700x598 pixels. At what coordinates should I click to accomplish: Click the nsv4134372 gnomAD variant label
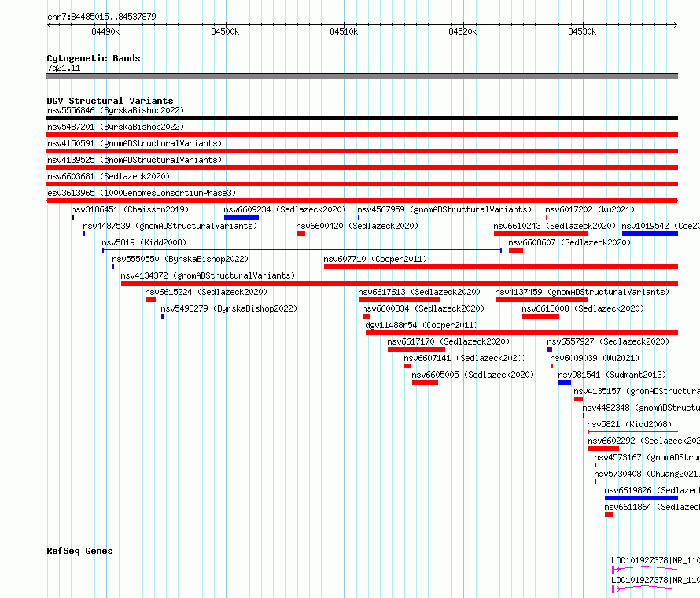(208, 275)
